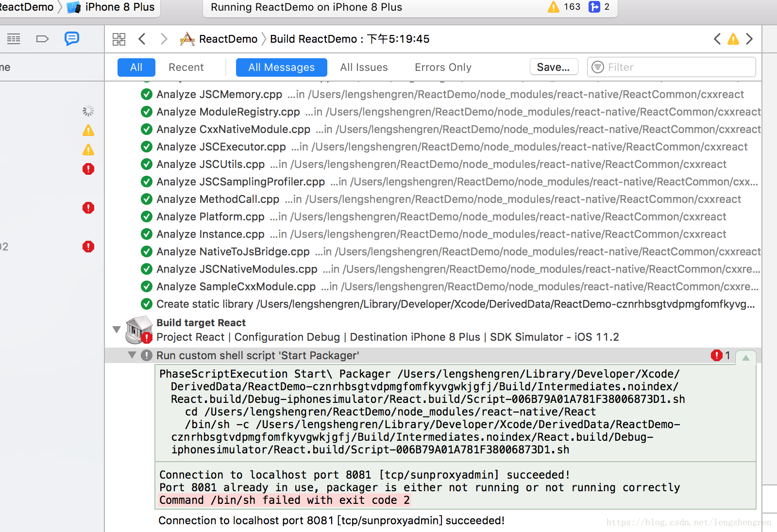Select the Analyze Platform.cpp row
Screen dimensions: 777x532
coord(433,216)
